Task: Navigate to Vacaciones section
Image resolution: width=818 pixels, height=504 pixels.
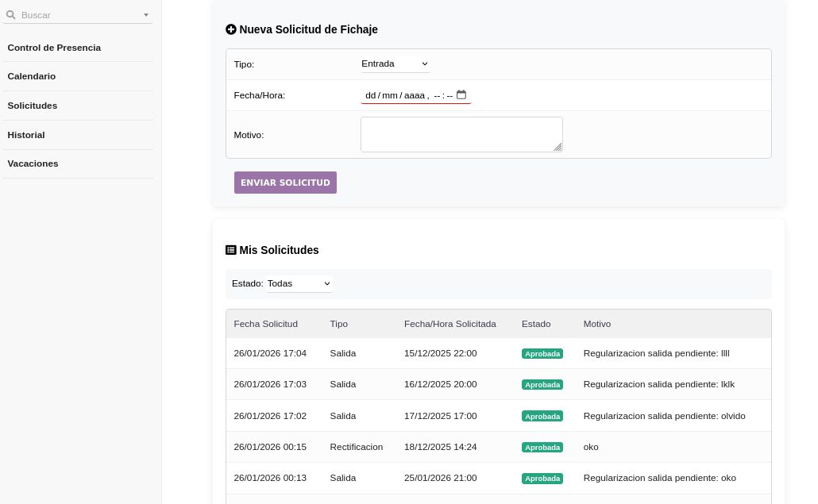Action: point(33,164)
